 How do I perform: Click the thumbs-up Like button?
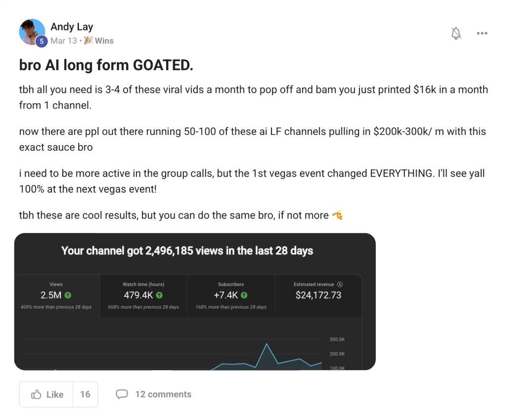click(x=46, y=394)
